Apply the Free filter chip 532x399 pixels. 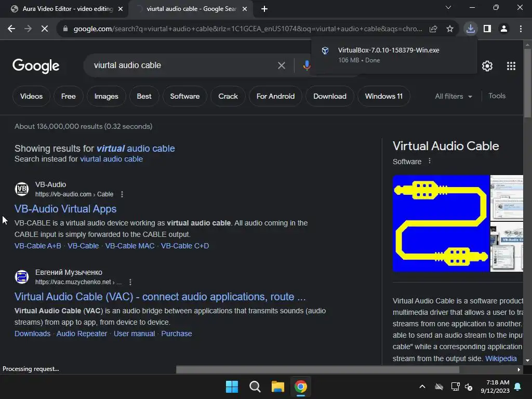point(68,96)
